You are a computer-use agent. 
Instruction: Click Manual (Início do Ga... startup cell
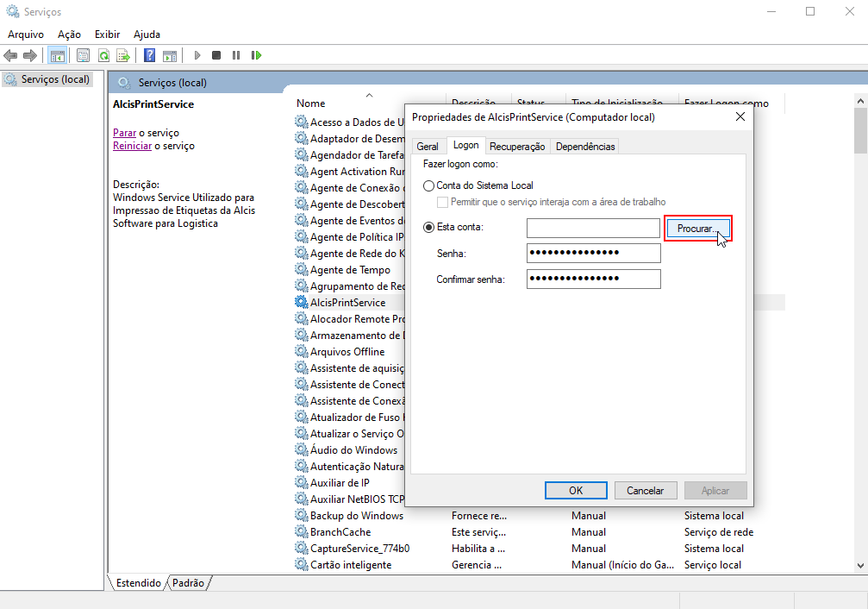coord(622,564)
